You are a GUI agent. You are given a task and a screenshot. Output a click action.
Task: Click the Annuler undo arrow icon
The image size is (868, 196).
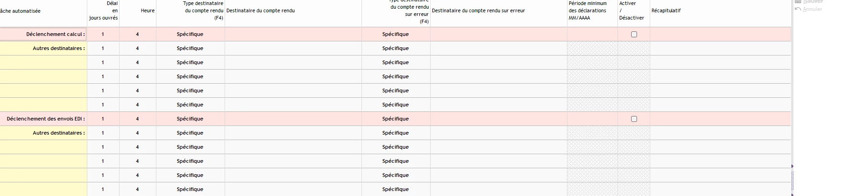[x=798, y=9]
